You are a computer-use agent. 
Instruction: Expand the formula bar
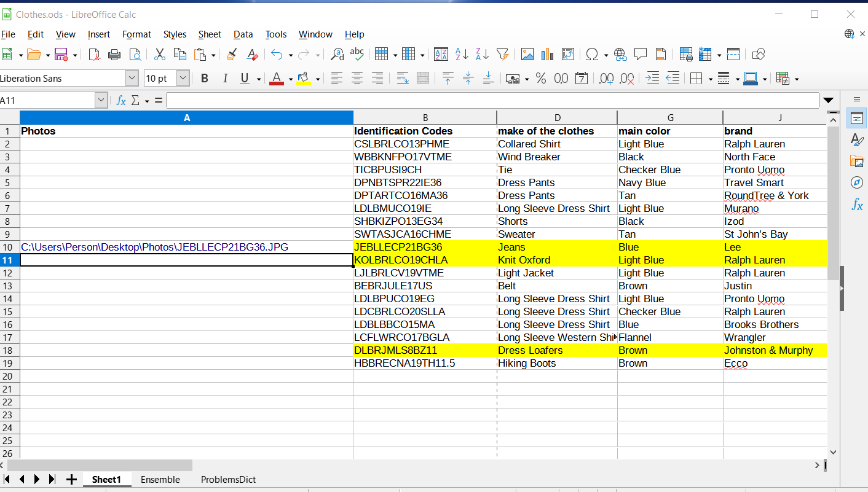click(x=829, y=100)
